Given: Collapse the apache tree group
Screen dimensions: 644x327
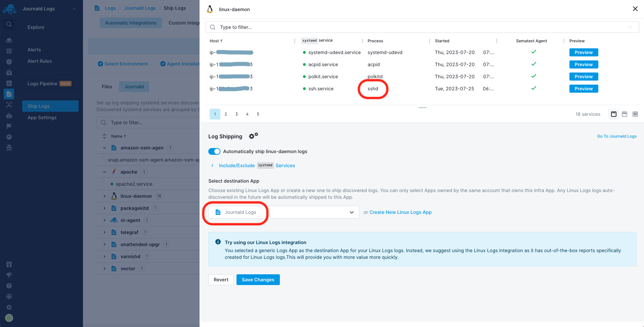Looking at the screenshot, I should pos(104,172).
